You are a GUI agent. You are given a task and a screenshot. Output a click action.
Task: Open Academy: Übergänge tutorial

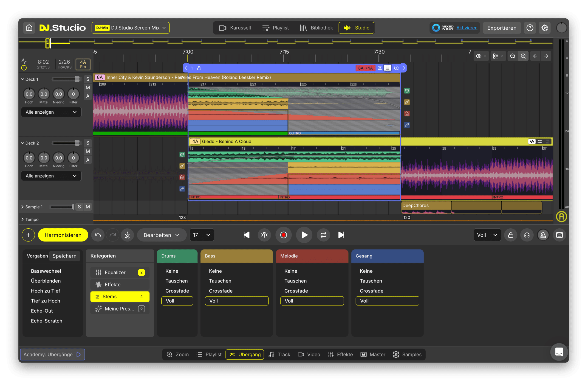click(x=52, y=354)
